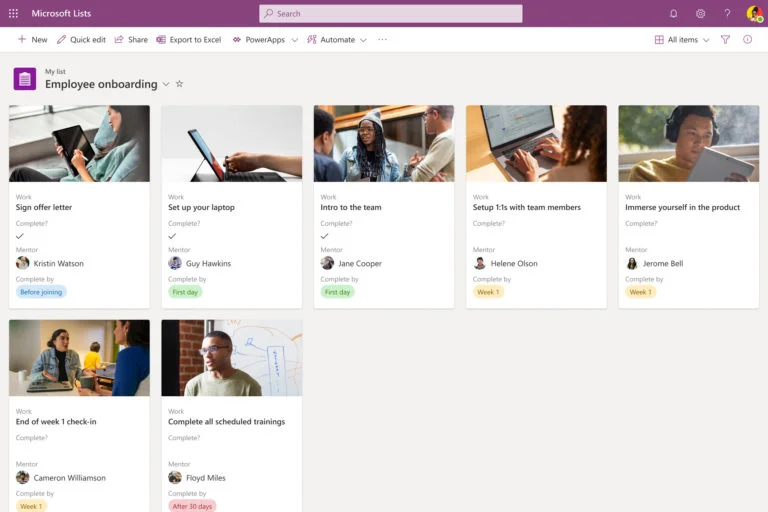Select End of week 1 check-in title

(x=56, y=421)
